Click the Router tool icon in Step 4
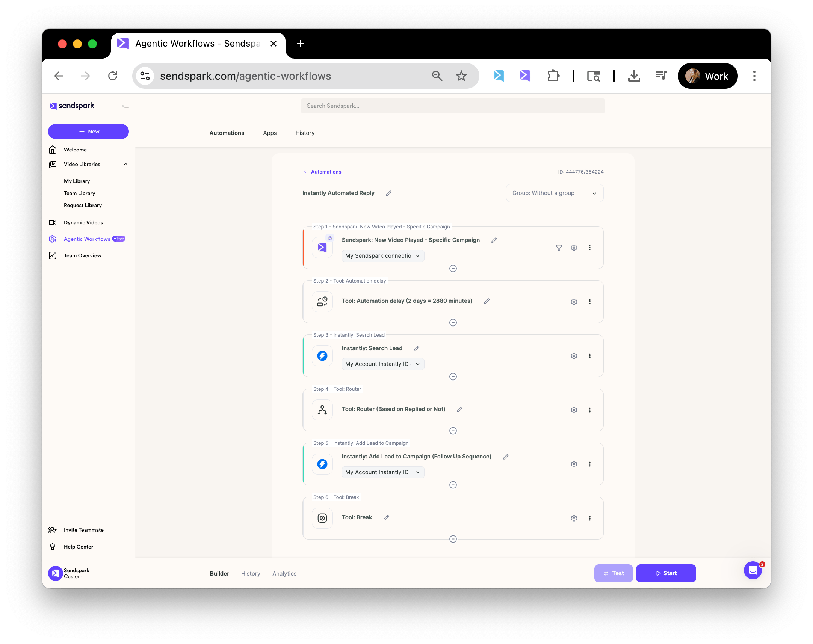The image size is (813, 644). pos(322,410)
